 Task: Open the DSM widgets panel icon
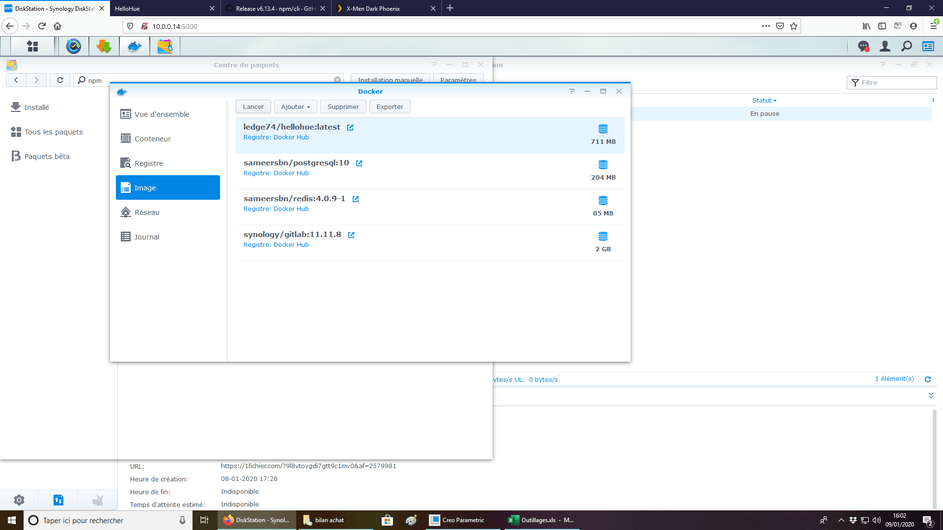tap(928, 46)
